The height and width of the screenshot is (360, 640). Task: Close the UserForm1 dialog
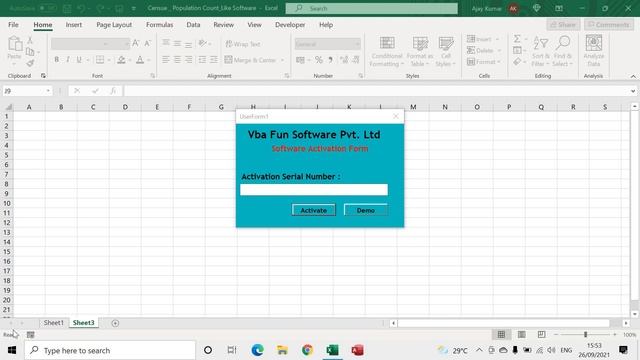pos(396,116)
